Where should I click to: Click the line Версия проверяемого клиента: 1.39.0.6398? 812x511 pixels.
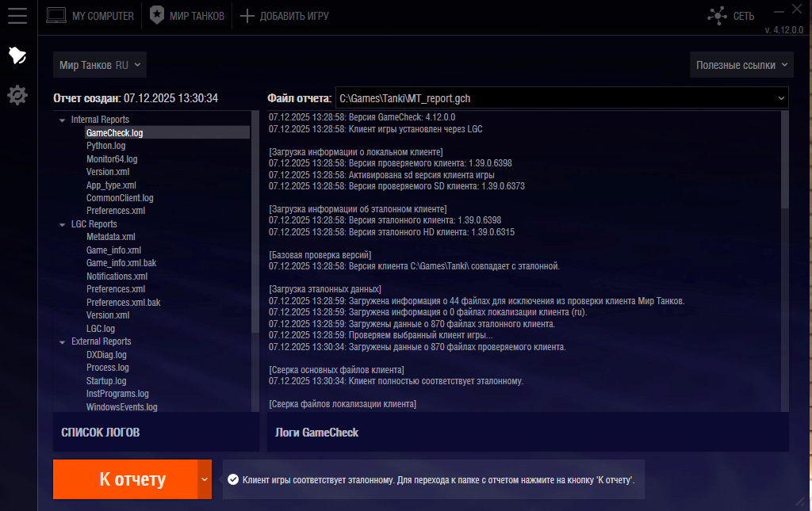[390, 163]
